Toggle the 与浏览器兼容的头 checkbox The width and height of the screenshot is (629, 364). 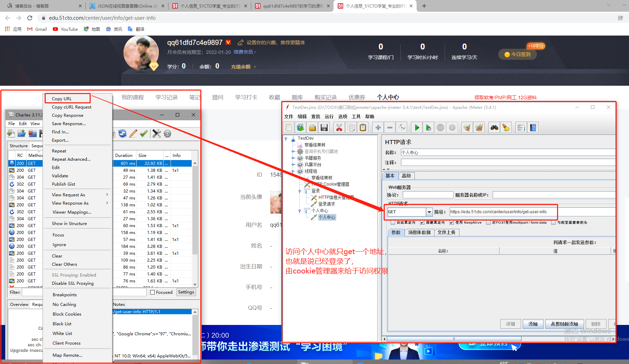(553, 223)
